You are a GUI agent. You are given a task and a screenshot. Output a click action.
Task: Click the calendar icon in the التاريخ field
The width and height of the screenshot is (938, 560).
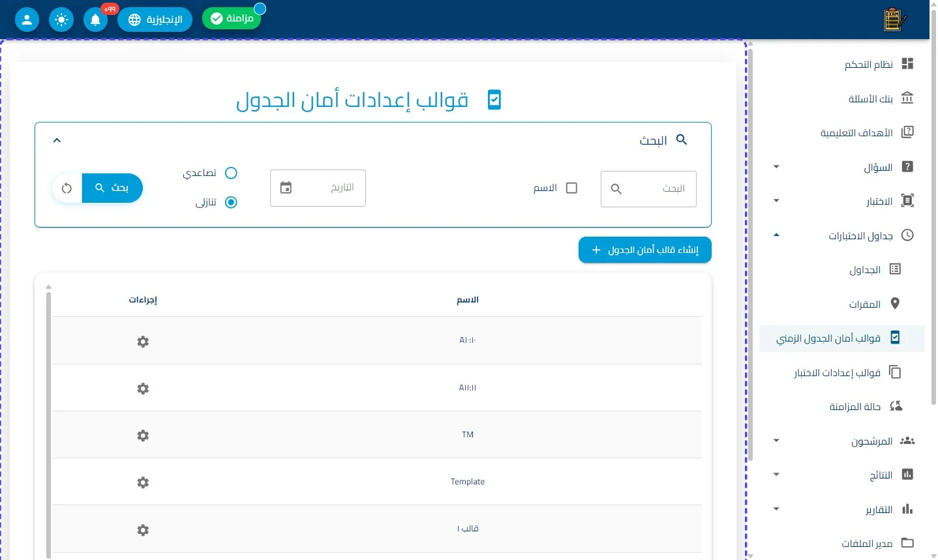pyautogui.click(x=286, y=188)
